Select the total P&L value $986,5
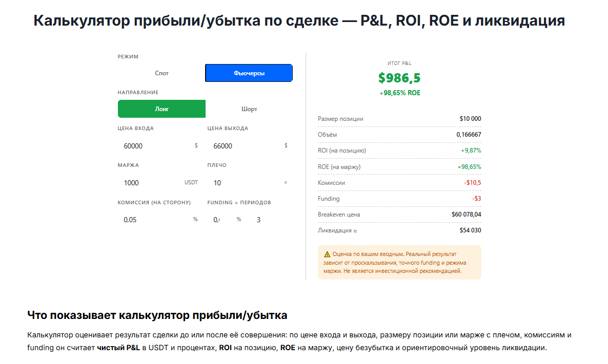 click(399, 78)
